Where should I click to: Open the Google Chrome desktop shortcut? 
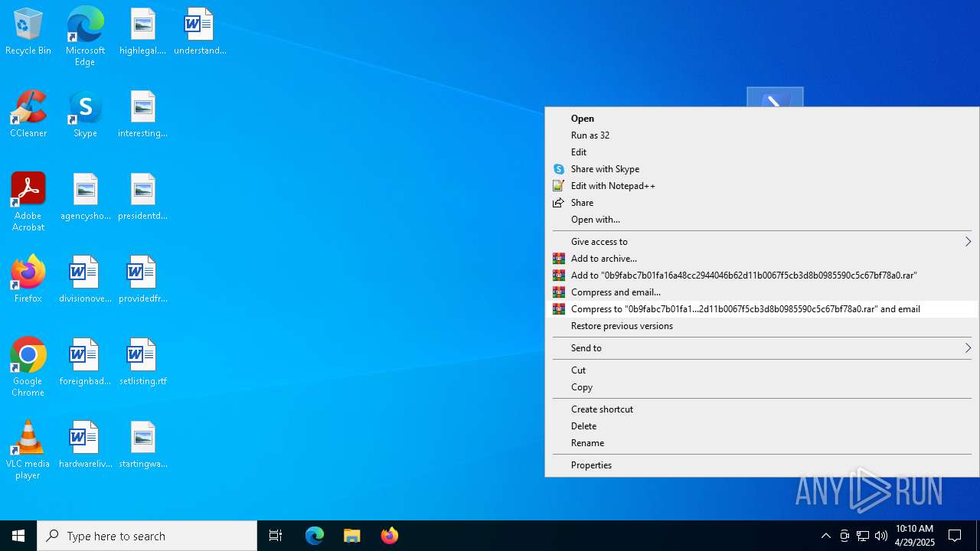pyautogui.click(x=28, y=367)
